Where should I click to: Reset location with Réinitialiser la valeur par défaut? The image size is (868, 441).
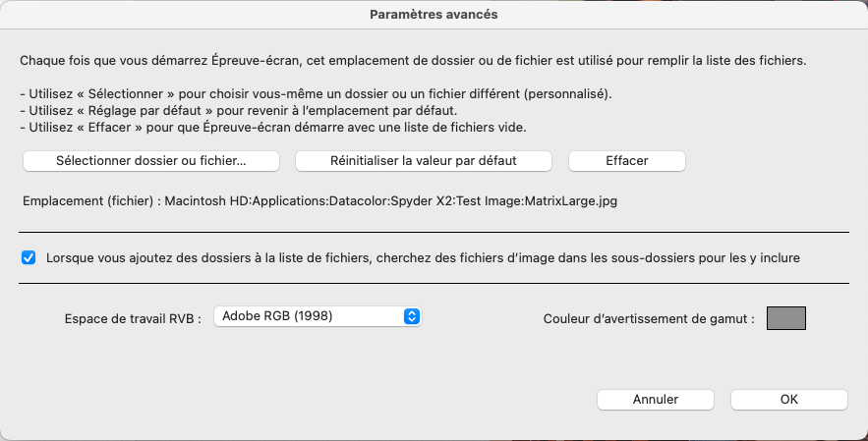point(424,161)
